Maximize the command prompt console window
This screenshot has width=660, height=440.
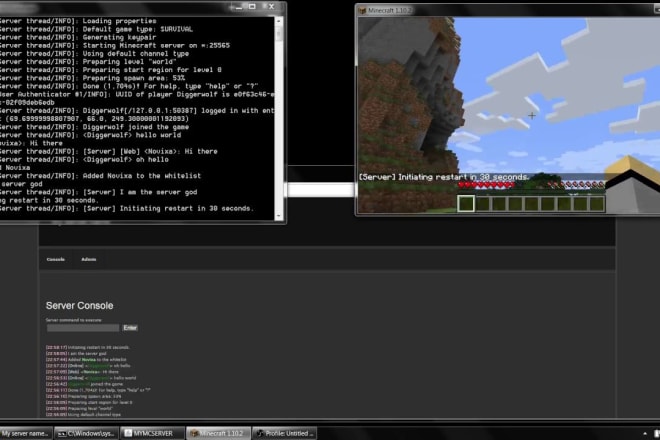pos(252,7)
